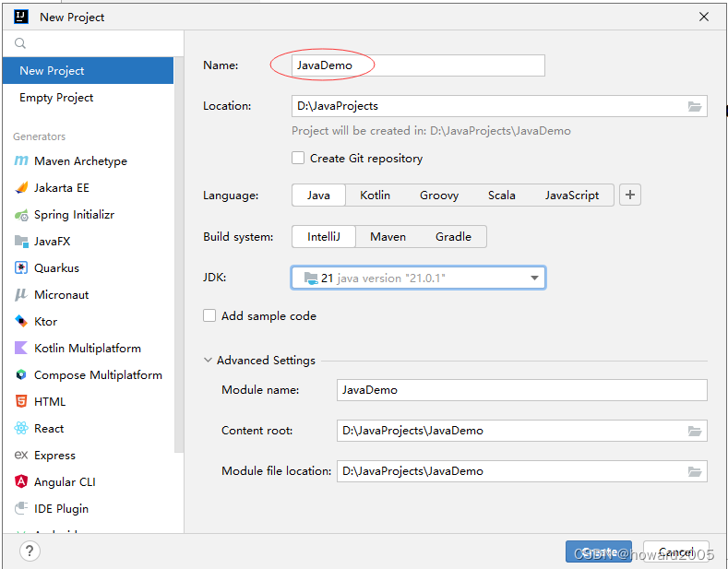Viewport: 728px width, 569px height.
Task: Choose JavaFX generator label
Action: (x=52, y=242)
